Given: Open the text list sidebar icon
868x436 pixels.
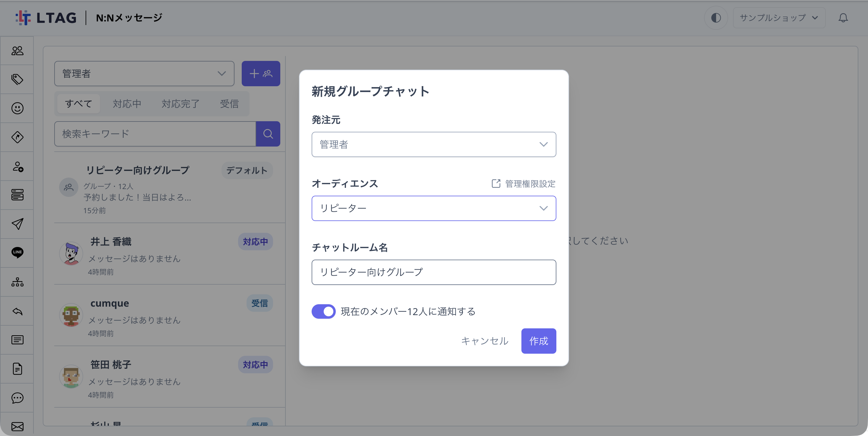Looking at the screenshot, I should pyautogui.click(x=17, y=340).
